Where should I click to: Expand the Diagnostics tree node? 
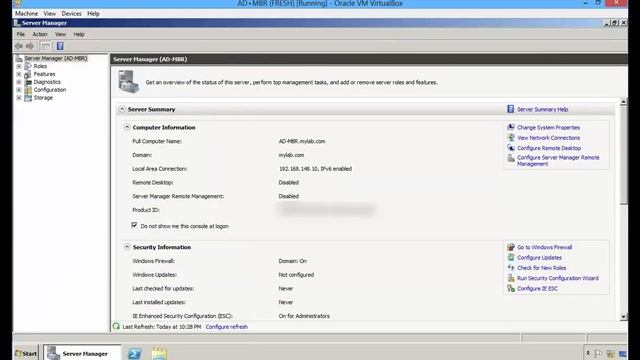[x=19, y=82]
